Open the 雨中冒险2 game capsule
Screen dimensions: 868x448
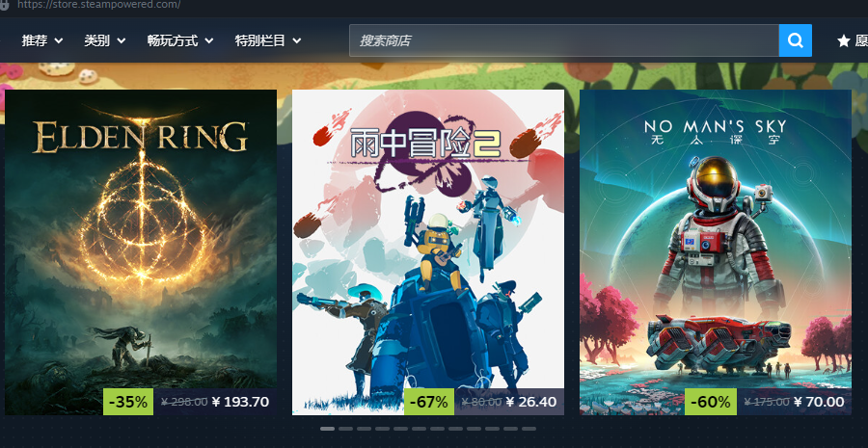click(428, 252)
